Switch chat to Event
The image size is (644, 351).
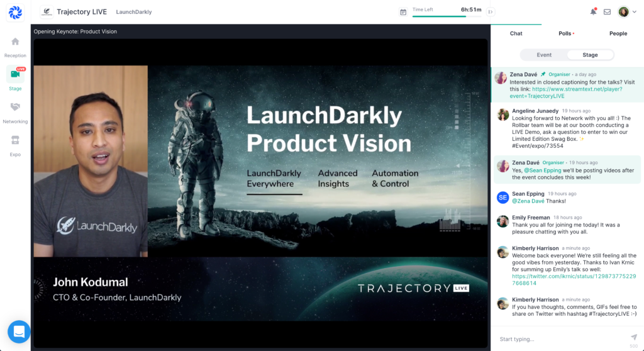544,55
